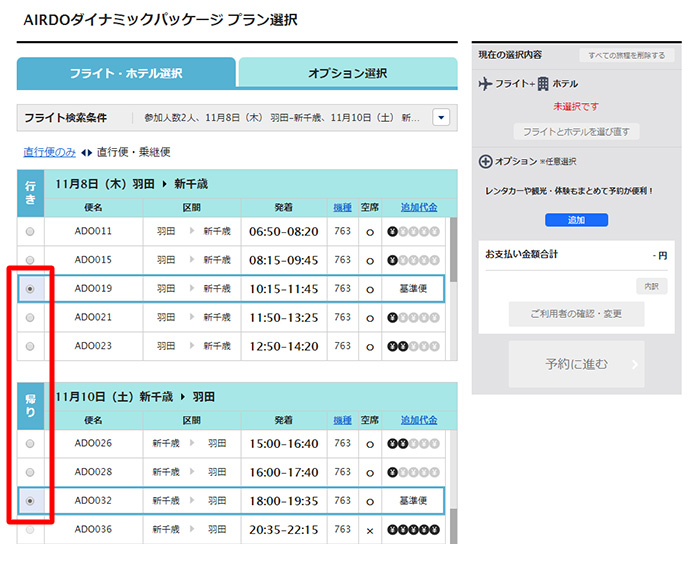The image size is (700, 562).
Task: Click flight name ADO028
Action: (x=93, y=472)
